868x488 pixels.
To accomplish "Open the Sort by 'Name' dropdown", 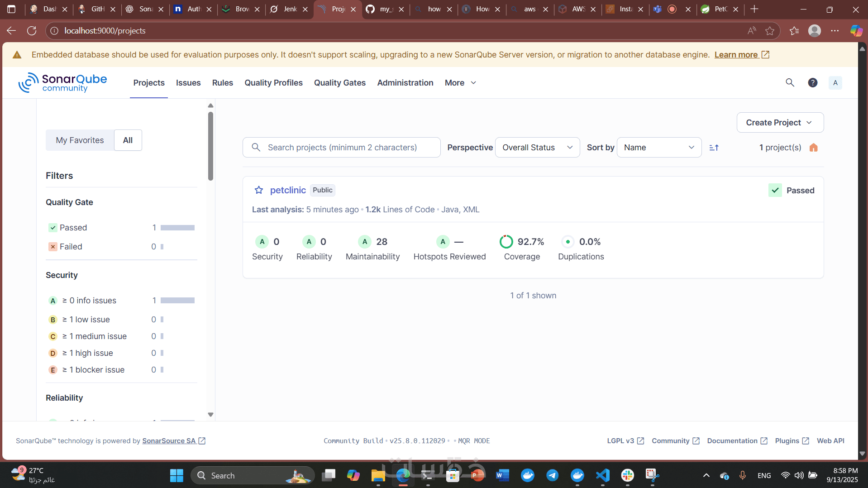I will [659, 148].
